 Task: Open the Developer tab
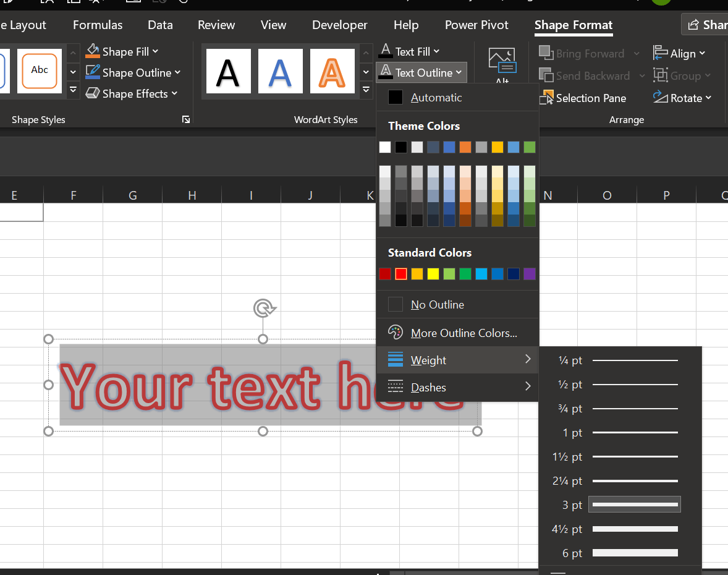click(340, 25)
